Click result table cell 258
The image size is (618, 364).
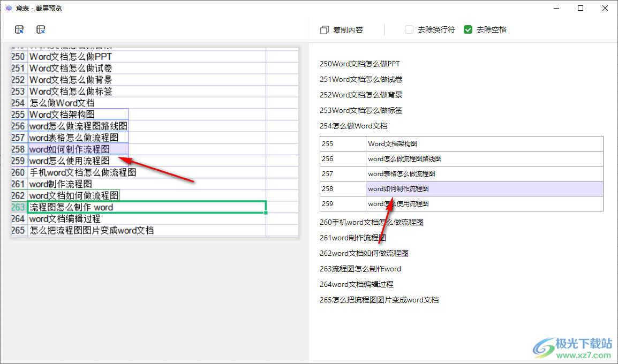pos(343,189)
